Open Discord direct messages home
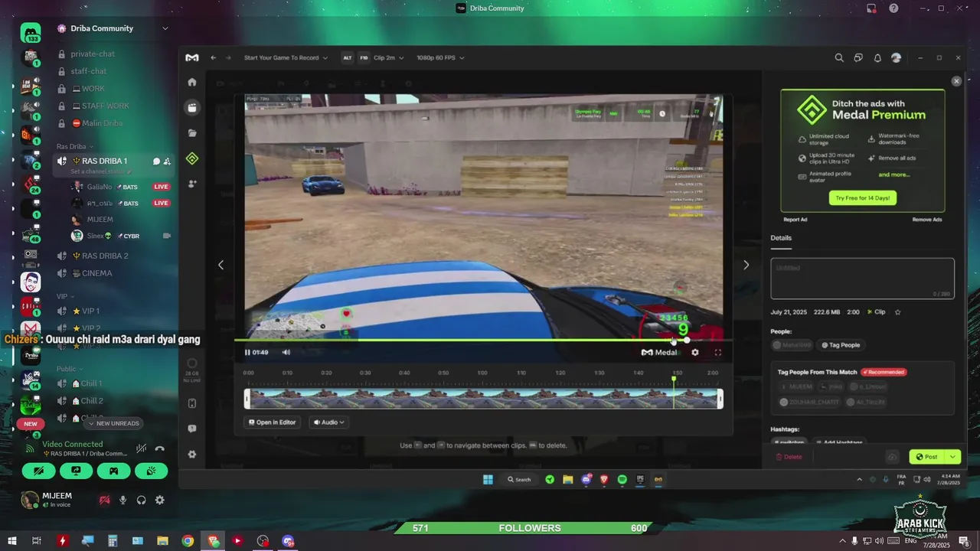The height and width of the screenshot is (551, 980). (31, 34)
